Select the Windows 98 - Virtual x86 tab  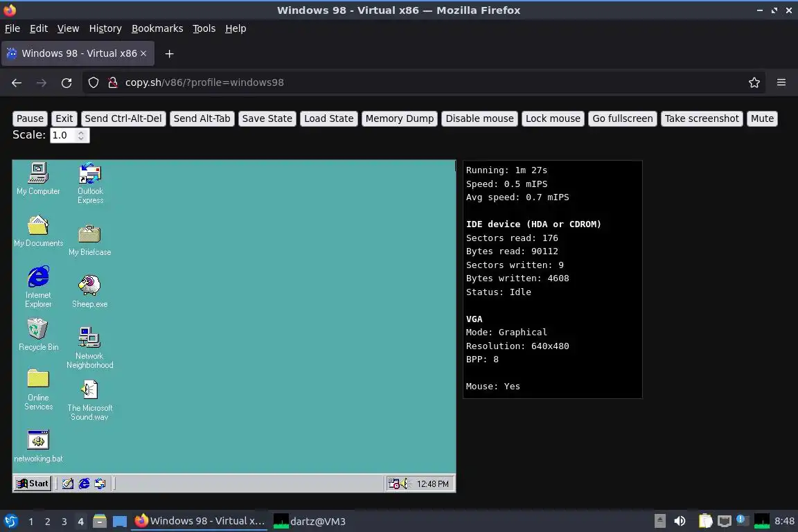pos(78,53)
